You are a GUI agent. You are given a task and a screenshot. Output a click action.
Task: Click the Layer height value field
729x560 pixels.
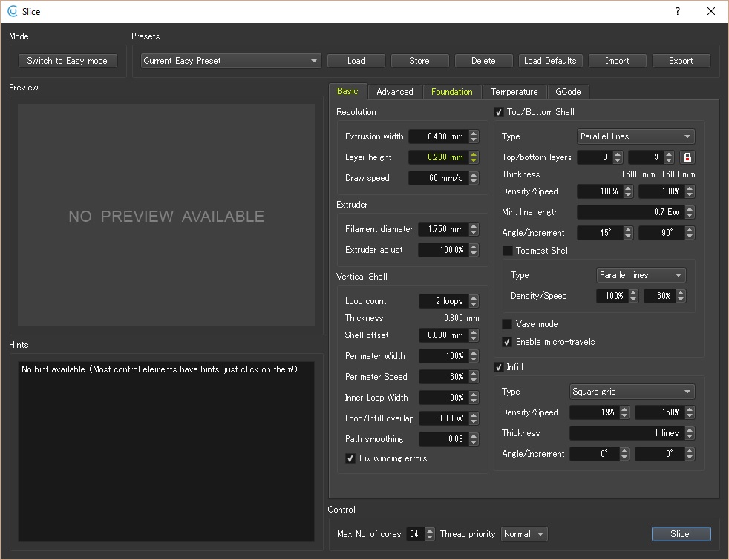[x=439, y=157]
